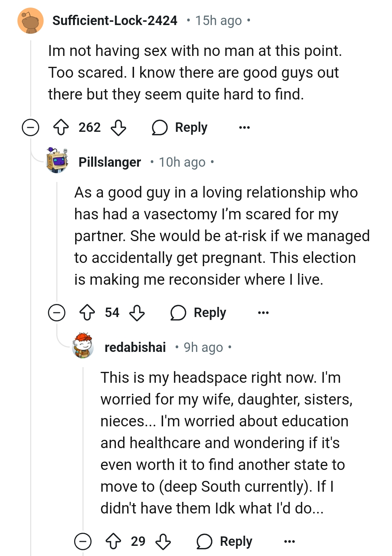Open redabishai's username profile link

[135, 348]
